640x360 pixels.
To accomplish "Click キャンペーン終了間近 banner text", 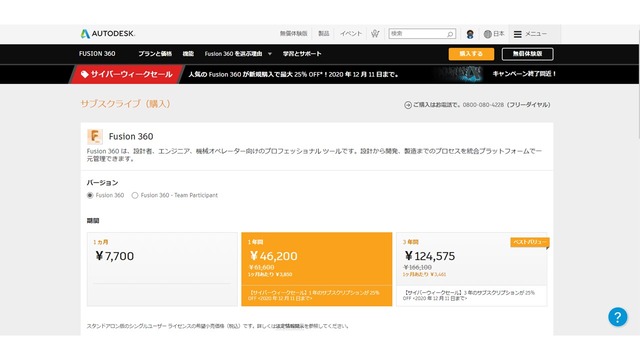I will pos(524,74).
